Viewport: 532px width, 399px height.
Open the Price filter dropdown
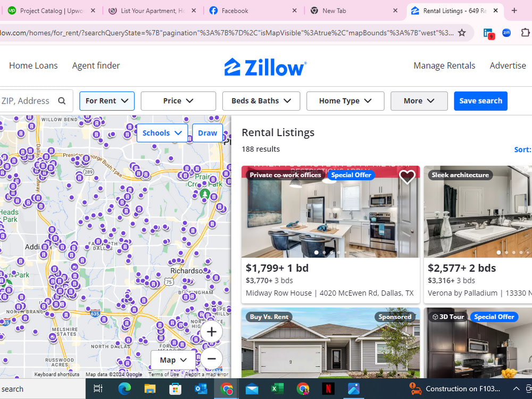[178, 101]
